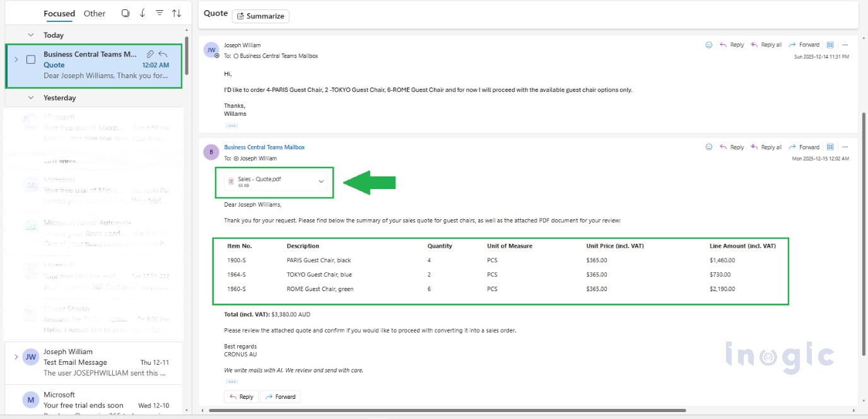Click the Summarize button
Image resolution: width=868 pixels, height=419 pixels.
click(x=261, y=16)
